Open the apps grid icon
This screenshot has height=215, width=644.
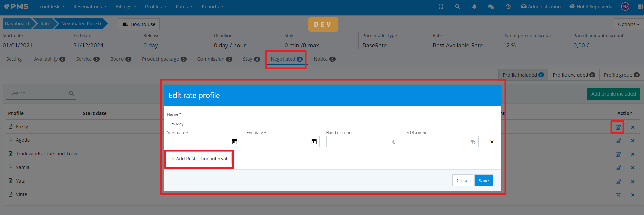pyautogui.click(x=640, y=7)
